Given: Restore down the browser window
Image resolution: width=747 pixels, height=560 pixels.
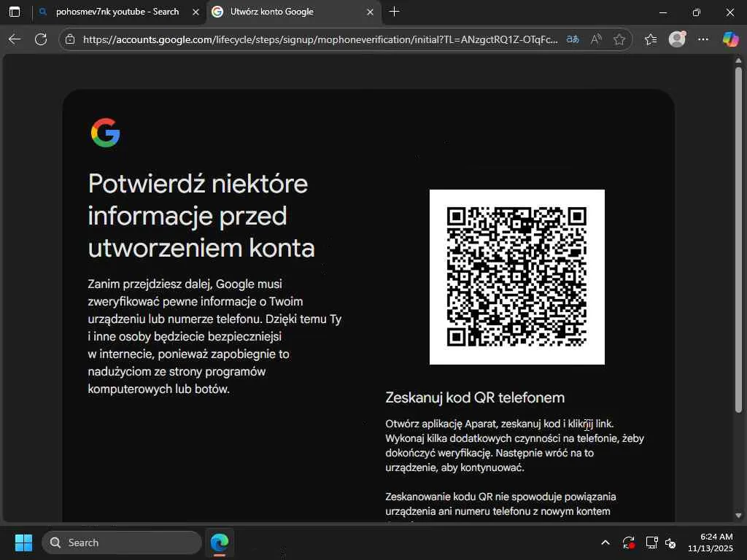Looking at the screenshot, I should [x=697, y=12].
